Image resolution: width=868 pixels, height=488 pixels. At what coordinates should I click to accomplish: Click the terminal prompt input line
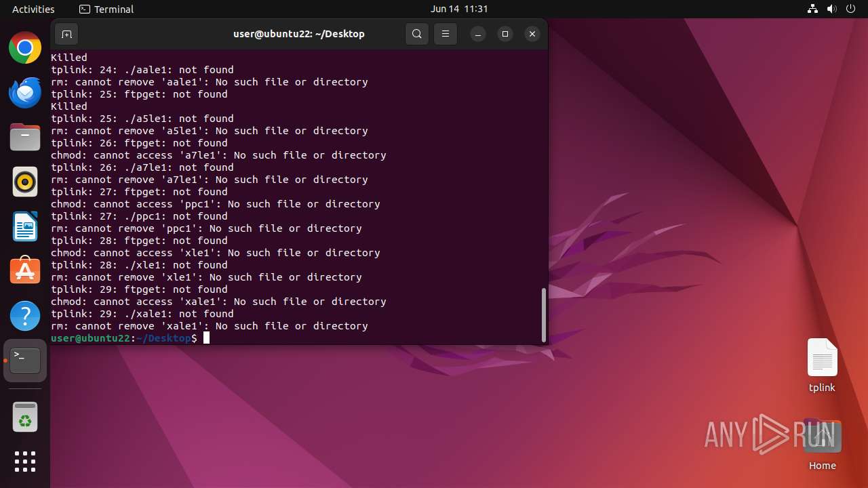298,338
